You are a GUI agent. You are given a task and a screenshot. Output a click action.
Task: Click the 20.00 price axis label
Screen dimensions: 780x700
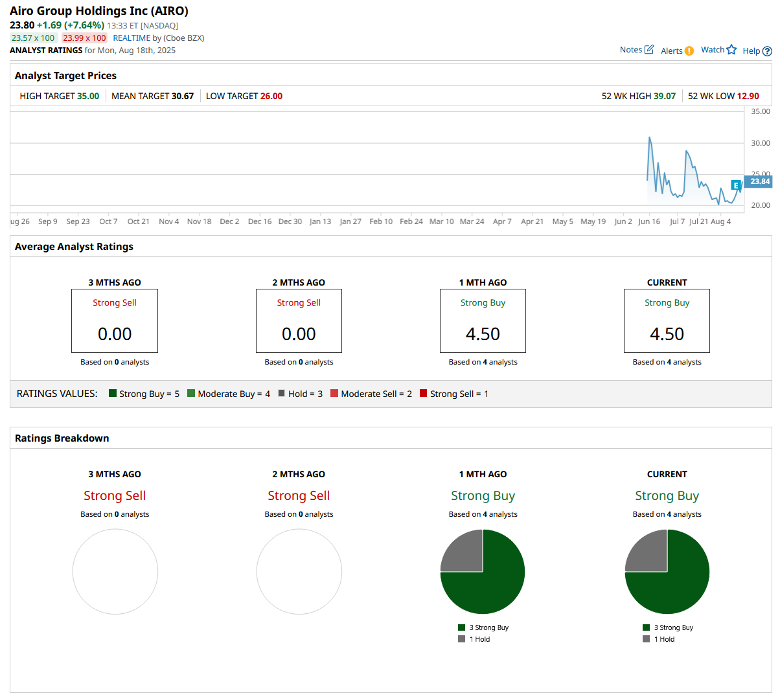pyautogui.click(x=761, y=205)
